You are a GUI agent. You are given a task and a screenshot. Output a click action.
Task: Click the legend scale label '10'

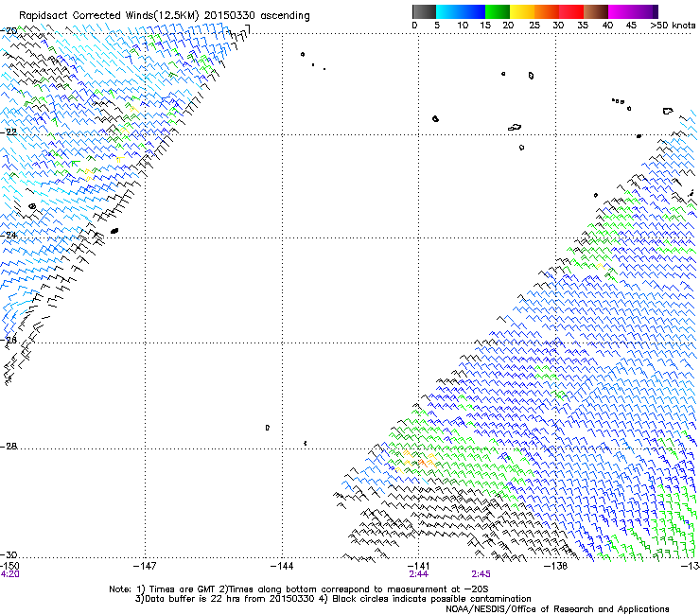(463, 26)
